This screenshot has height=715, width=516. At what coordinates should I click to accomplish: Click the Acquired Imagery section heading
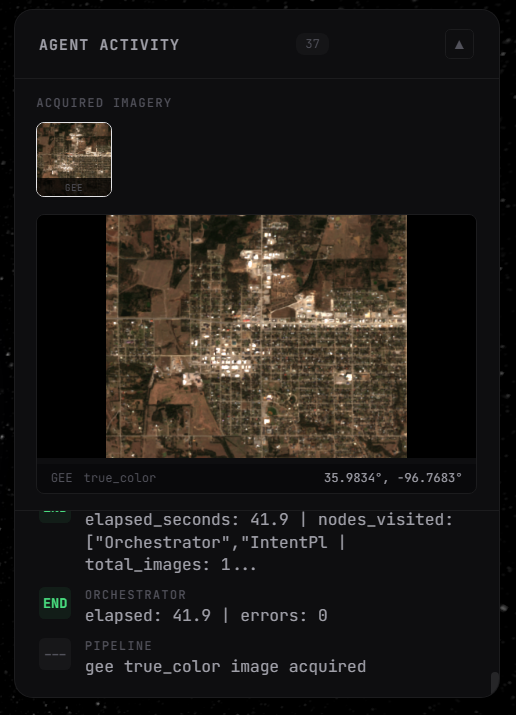104,103
